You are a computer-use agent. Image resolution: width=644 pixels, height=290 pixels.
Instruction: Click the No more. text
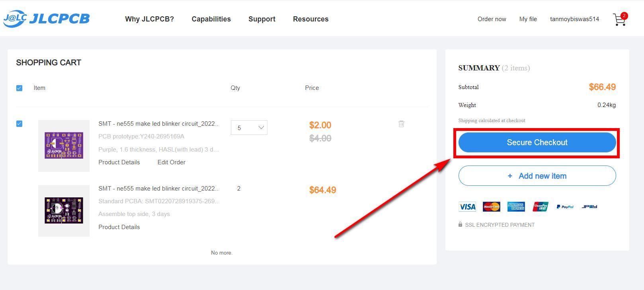(222, 253)
